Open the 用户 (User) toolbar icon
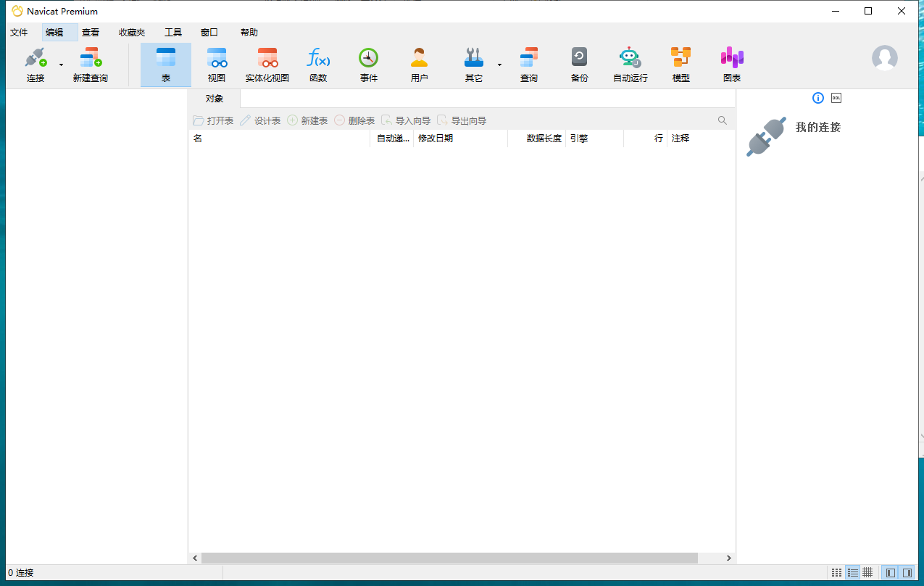The image size is (924, 586). [419, 65]
